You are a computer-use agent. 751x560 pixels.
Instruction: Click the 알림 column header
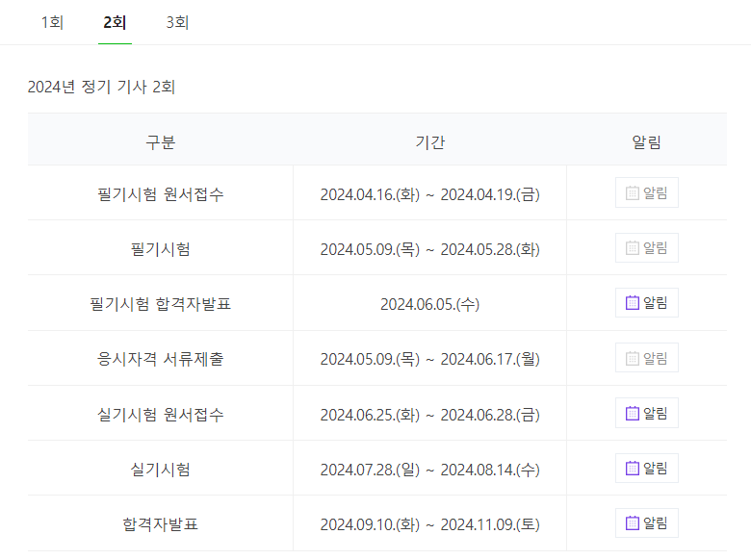pyautogui.click(x=647, y=142)
